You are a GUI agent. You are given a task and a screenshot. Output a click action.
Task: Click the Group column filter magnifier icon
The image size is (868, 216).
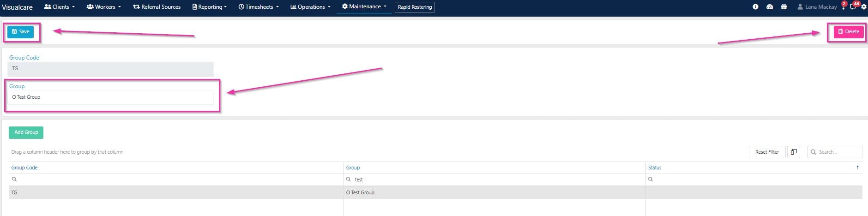pyautogui.click(x=349, y=180)
